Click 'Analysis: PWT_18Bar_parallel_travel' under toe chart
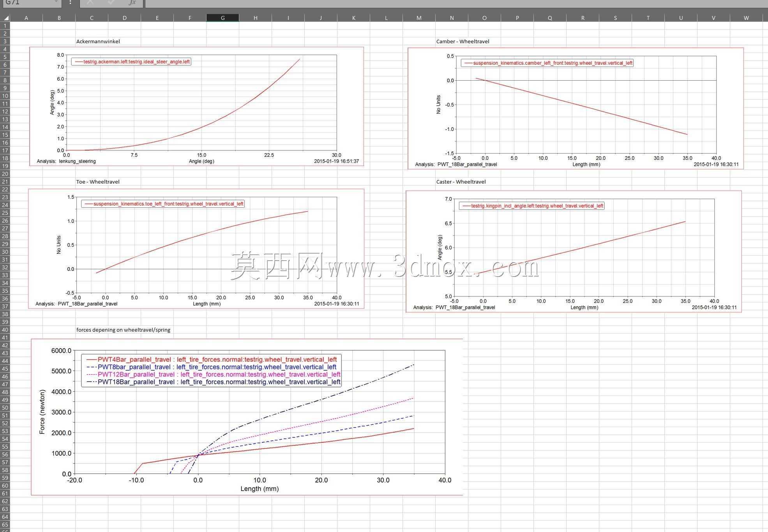The width and height of the screenshot is (768, 532). tap(76, 304)
